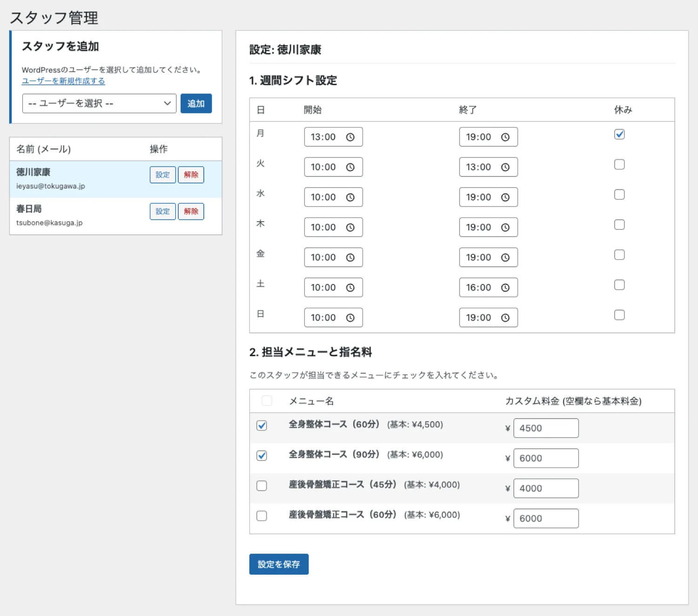
Task: Open the ユーザーを選択 dropdown
Action: (x=99, y=103)
